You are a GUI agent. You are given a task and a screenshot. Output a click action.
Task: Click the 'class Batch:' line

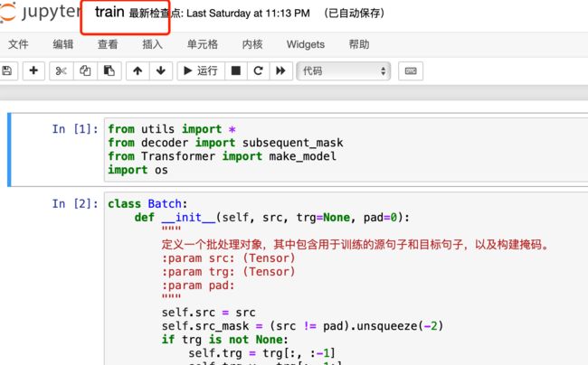[x=147, y=203]
